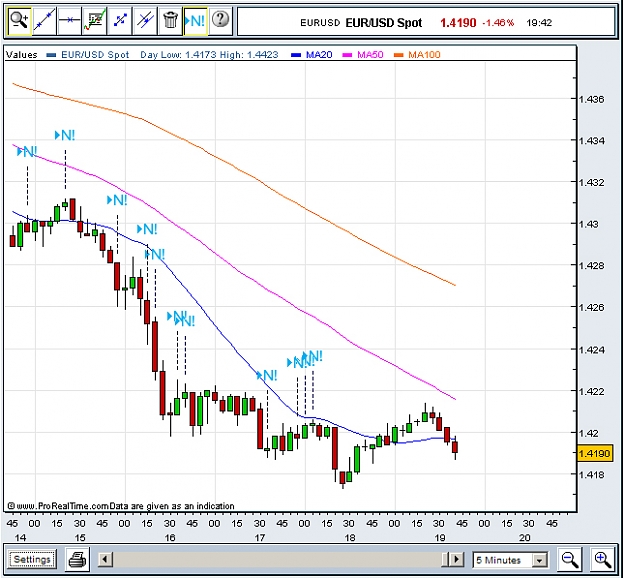
Task: Toggle the N! news toolbar button
Action: click(x=195, y=21)
